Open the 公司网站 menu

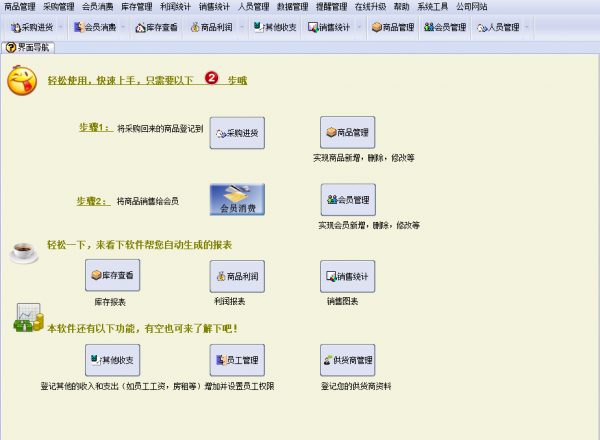click(x=471, y=7)
